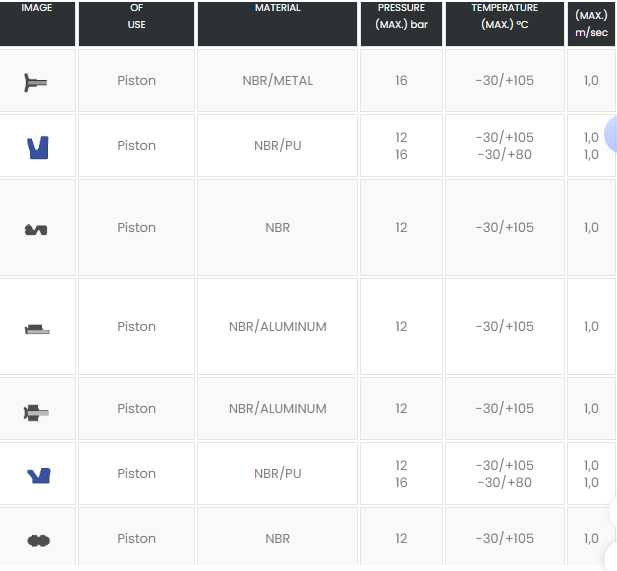Click the oval double-lobe NBR seal icon
This screenshot has width=617, height=571.
39,541
